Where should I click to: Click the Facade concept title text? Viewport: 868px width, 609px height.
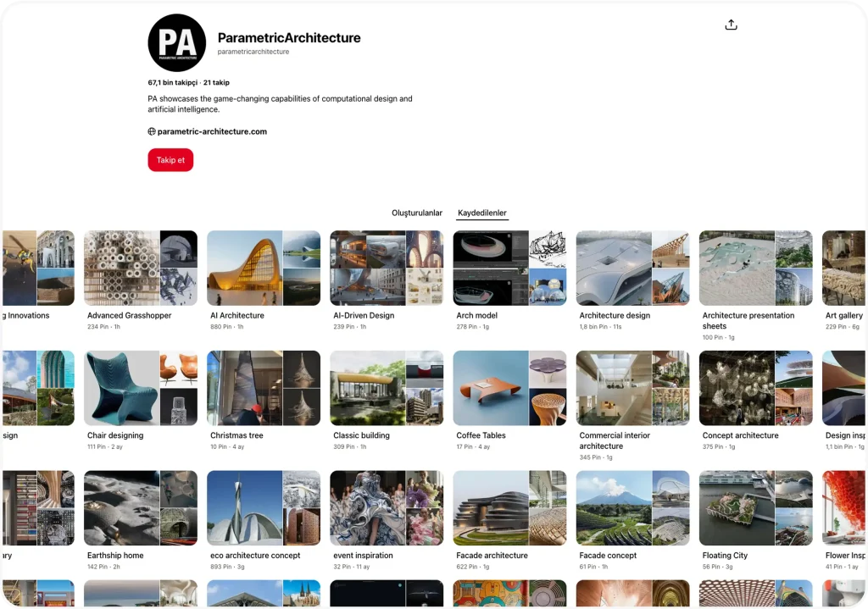click(608, 556)
